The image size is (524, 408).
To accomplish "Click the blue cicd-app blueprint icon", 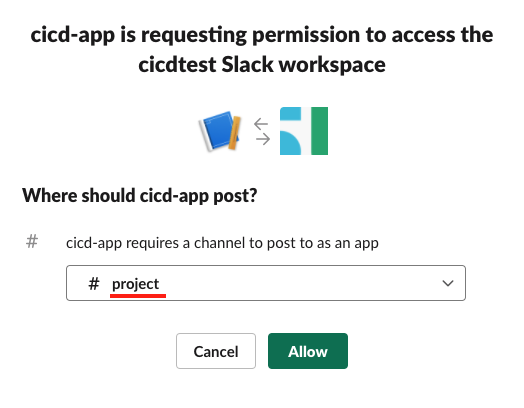I will [220, 131].
